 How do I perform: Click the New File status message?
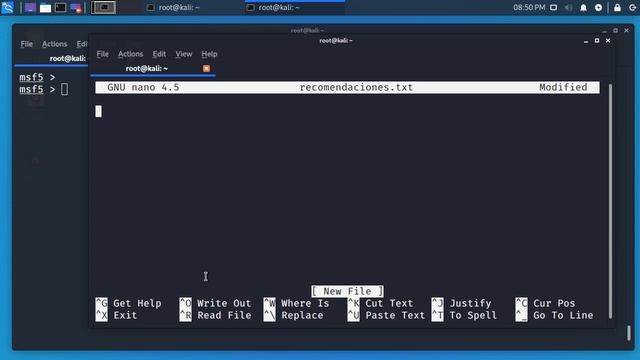click(x=347, y=291)
